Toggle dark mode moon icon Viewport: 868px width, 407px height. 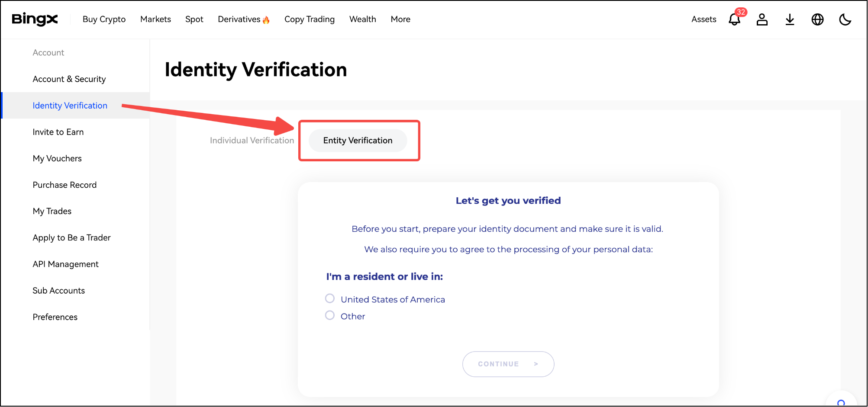pyautogui.click(x=845, y=19)
